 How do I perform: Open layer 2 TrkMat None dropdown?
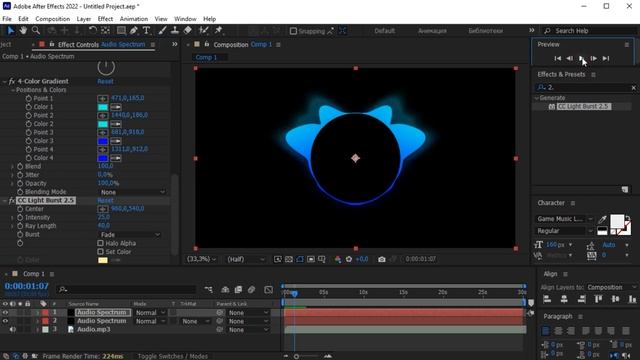coord(195,321)
